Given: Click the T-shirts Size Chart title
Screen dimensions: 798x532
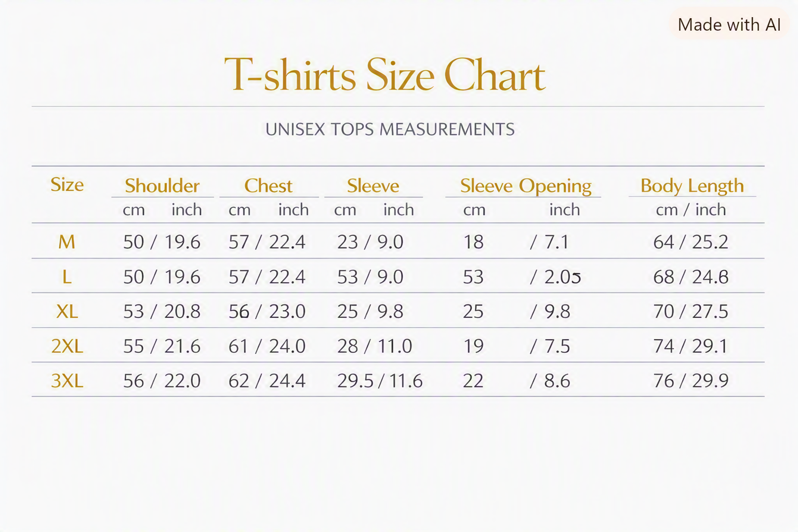Looking at the screenshot, I should point(384,75).
